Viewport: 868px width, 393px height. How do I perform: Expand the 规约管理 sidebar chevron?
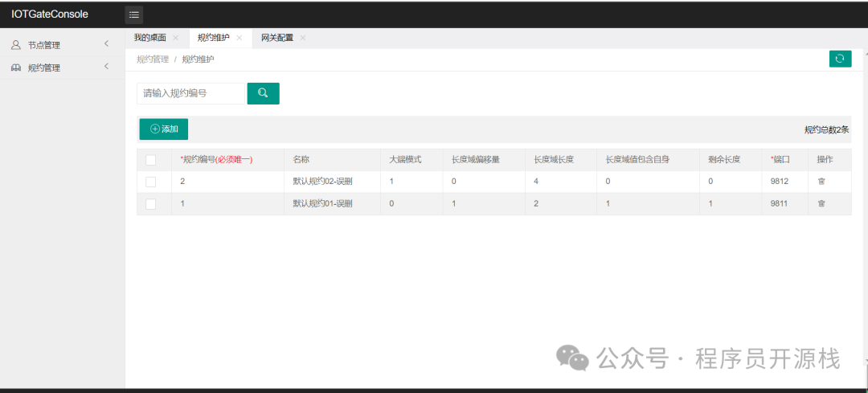106,67
